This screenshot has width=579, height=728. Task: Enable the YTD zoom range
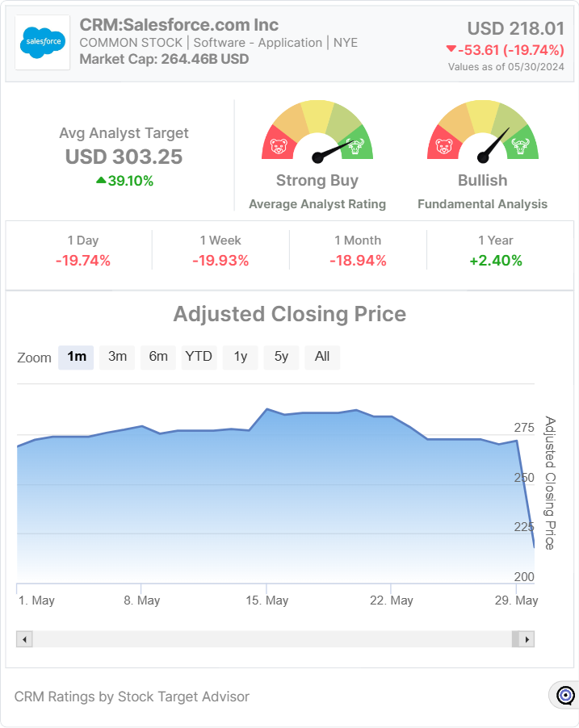tap(199, 357)
